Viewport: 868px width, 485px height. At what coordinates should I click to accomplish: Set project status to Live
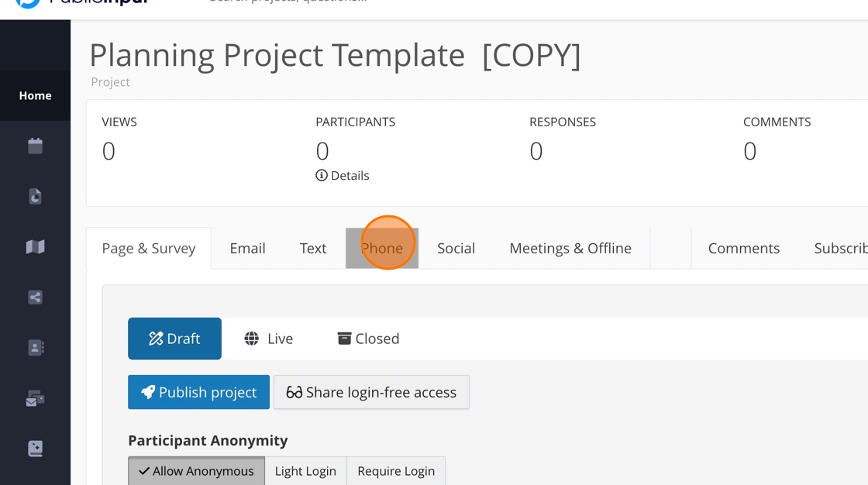pyautogui.click(x=268, y=339)
